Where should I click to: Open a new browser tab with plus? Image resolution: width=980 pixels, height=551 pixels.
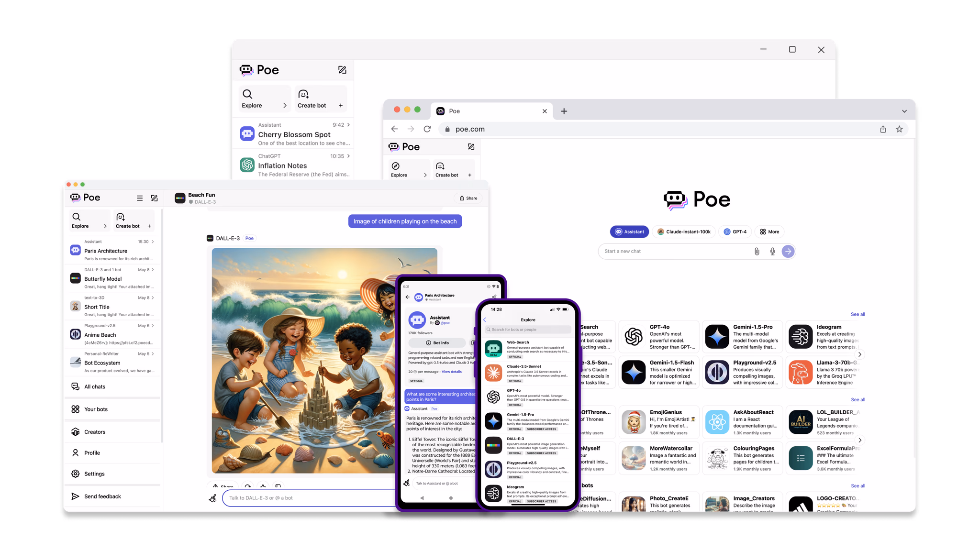[564, 111]
